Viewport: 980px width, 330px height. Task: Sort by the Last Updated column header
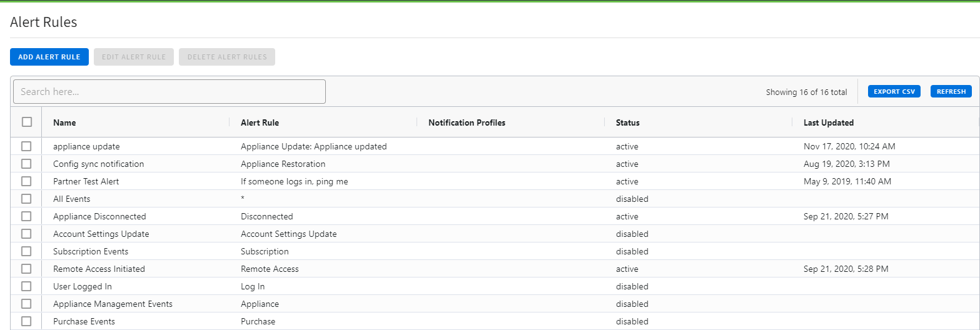click(x=828, y=123)
